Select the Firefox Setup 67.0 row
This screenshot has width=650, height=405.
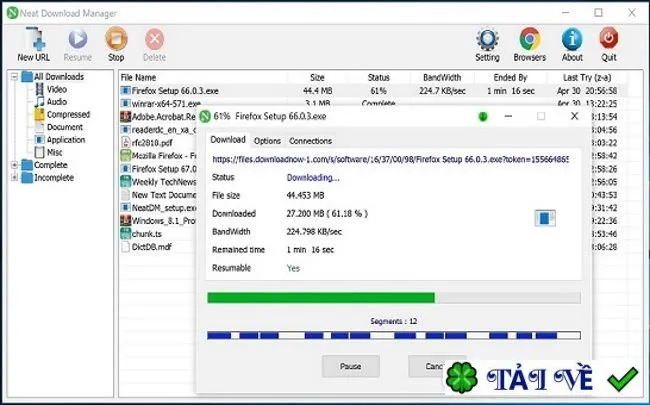tap(158, 169)
